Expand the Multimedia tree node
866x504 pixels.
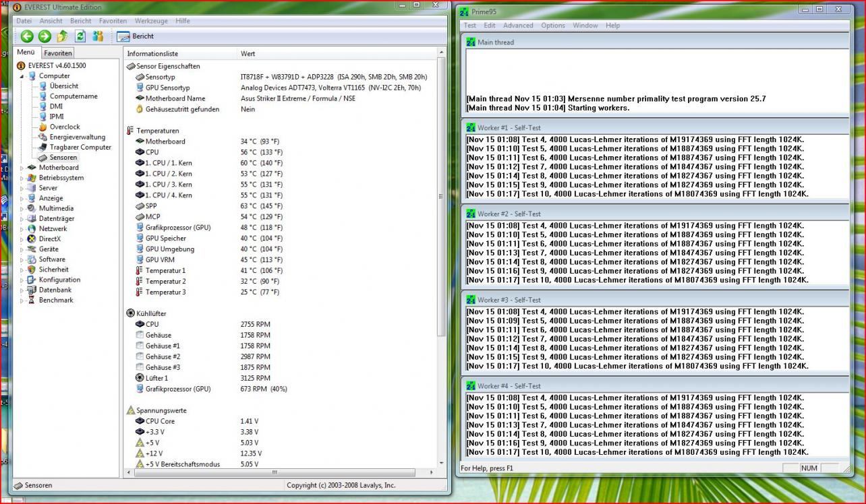click(22, 208)
